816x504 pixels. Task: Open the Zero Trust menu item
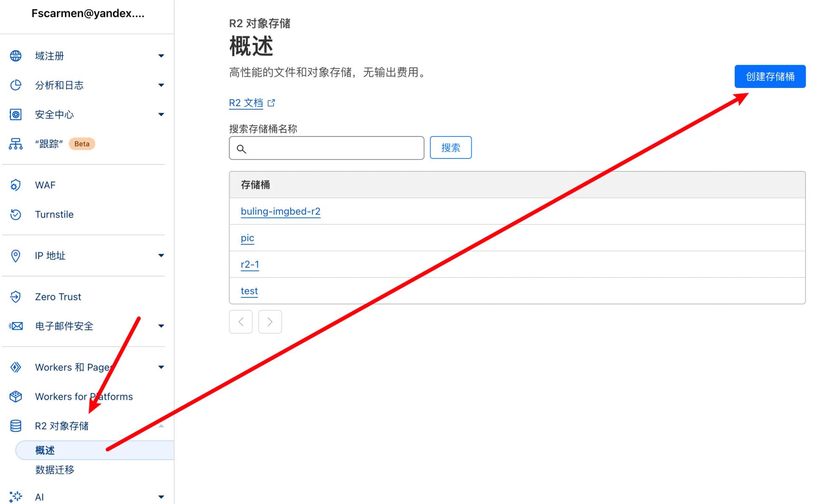point(58,297)
